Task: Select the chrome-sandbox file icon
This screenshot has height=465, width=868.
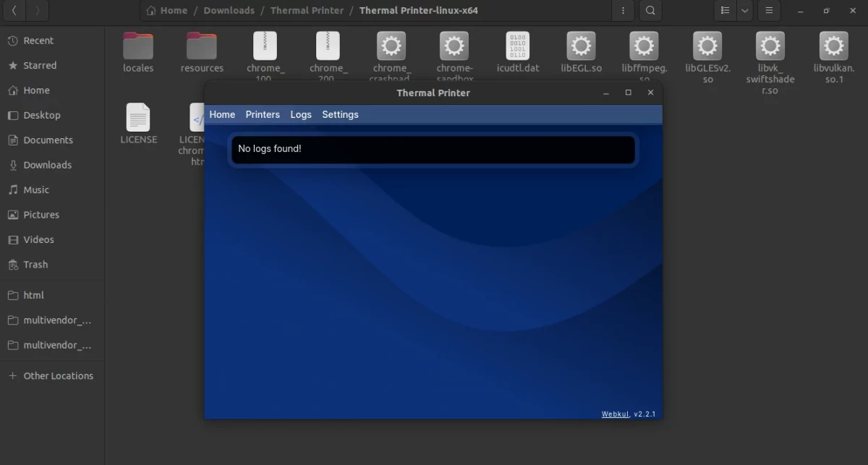Action: coord(454,45)
